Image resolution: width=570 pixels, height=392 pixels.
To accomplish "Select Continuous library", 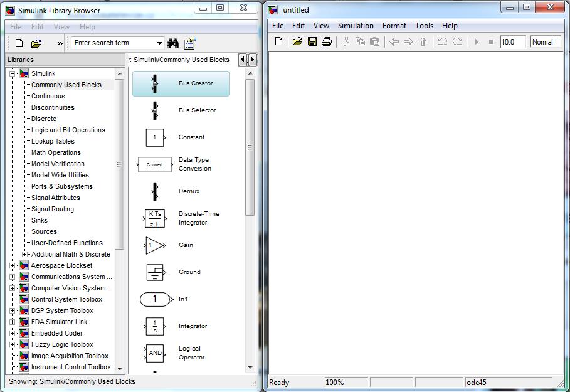I will (x=48, y=96).
